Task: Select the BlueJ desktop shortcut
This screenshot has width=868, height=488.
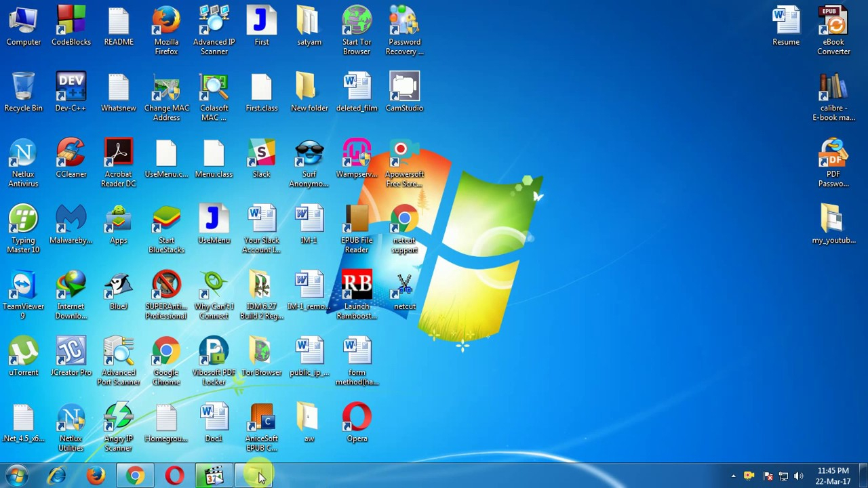Action: tap(119, 291)
